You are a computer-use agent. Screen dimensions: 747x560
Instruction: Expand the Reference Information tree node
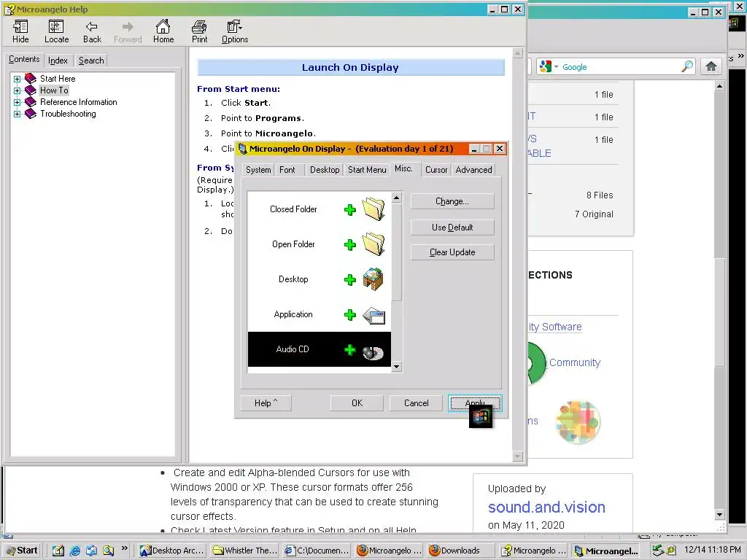[18, 102]
